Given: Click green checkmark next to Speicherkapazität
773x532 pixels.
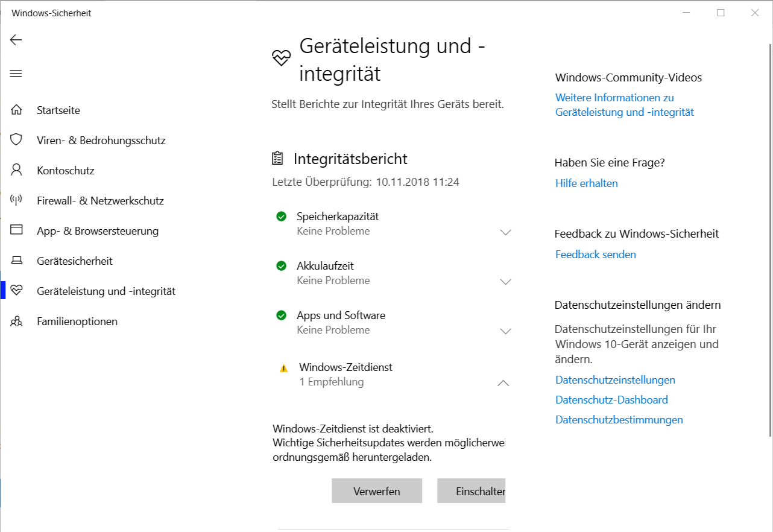Looking at the screenshot, I should pos(281,216).
